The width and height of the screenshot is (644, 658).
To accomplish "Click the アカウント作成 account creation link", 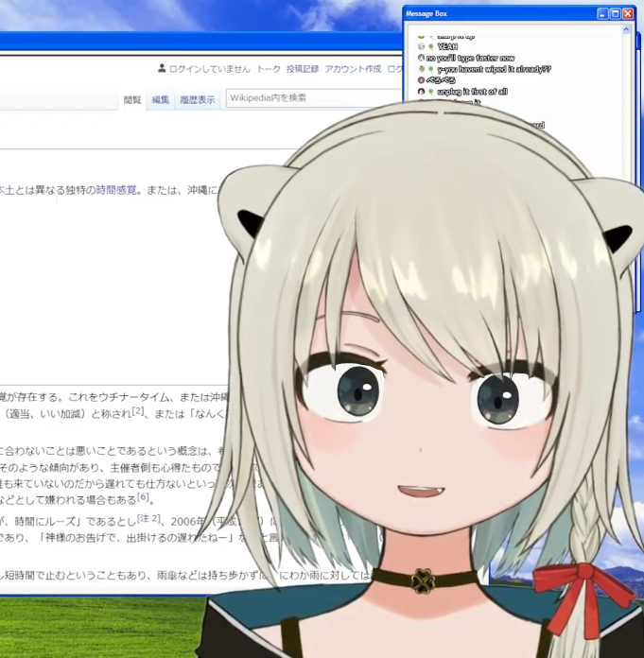I will [353, 69].
